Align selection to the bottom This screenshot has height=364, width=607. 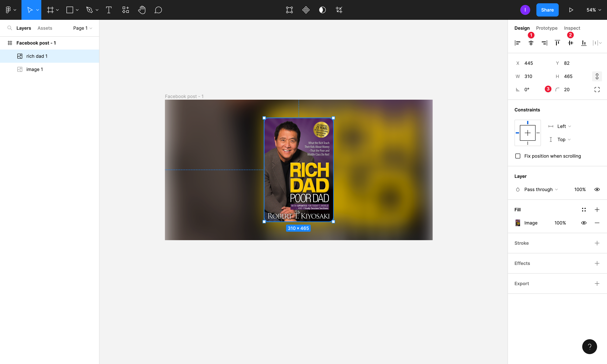(584, 43)
